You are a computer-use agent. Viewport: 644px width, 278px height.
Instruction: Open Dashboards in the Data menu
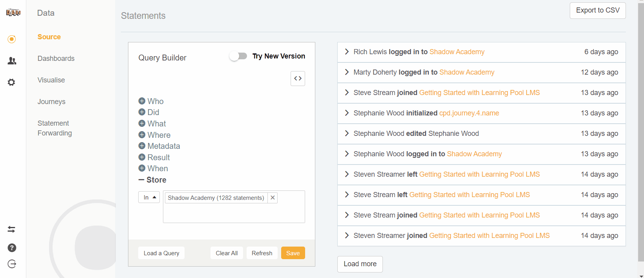tap(56, 59)
